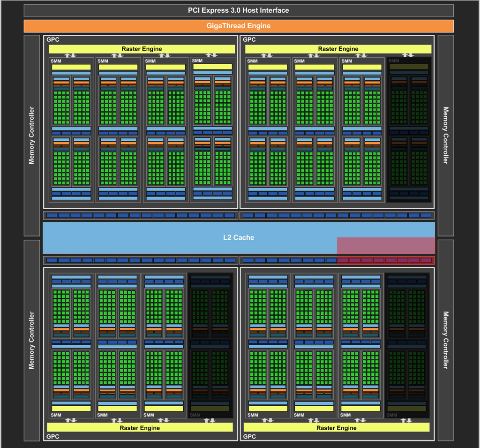Click Raster Engine in the top-right GPC

tap(338, 49)
